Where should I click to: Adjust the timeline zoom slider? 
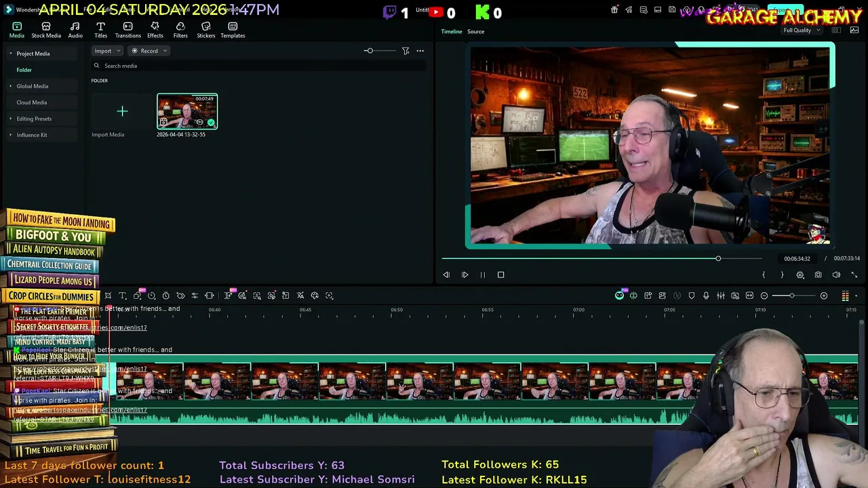click(792, 296)
